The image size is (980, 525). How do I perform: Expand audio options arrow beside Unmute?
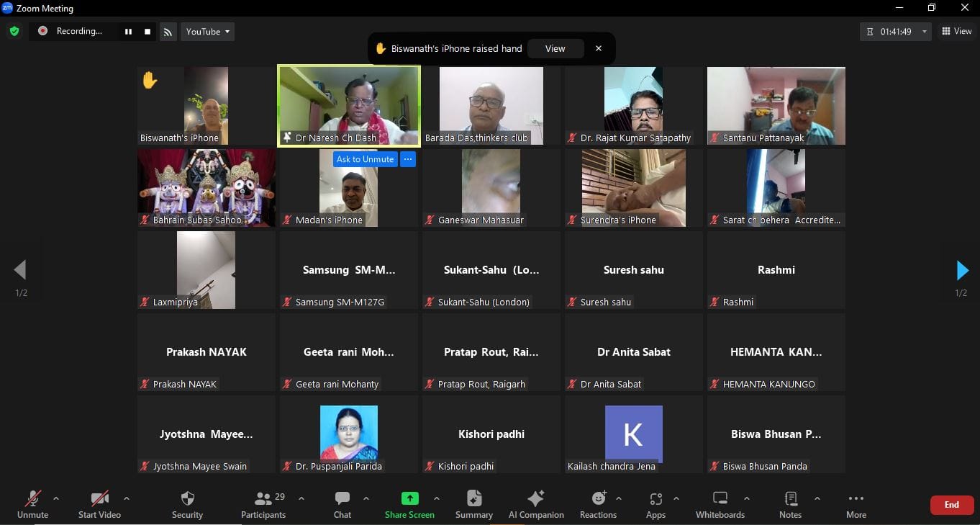click(56, 498)
